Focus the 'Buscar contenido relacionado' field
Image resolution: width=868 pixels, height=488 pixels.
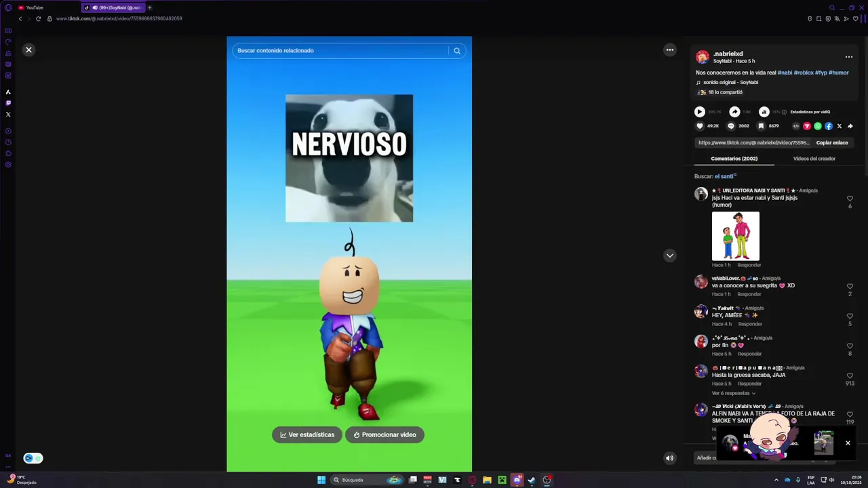(340, 51)
